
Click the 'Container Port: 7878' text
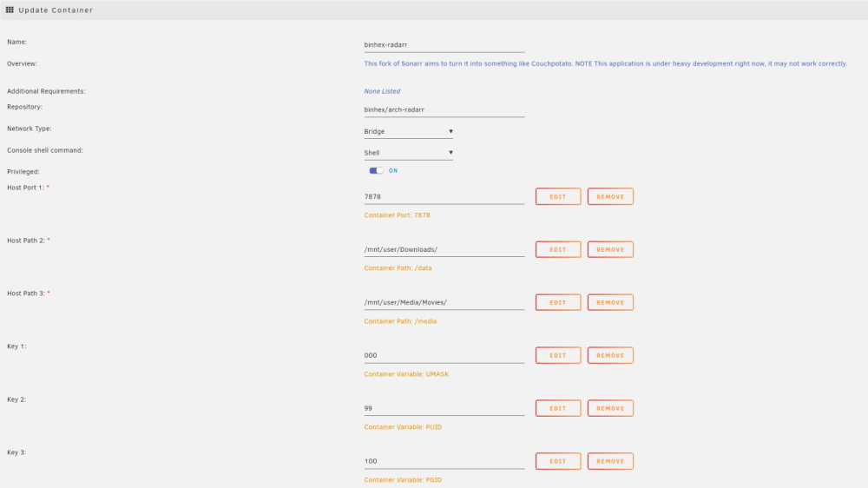[397, 215]
